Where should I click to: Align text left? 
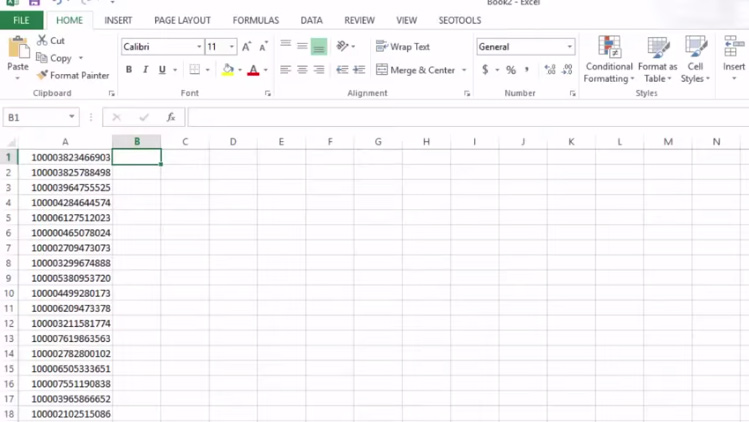coord(286,70)
